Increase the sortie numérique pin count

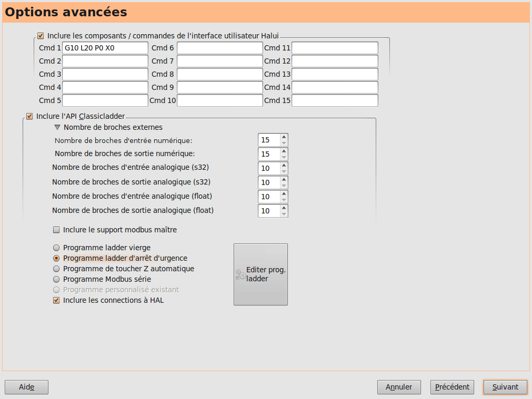pyautogui.click(x=284, y=151)
